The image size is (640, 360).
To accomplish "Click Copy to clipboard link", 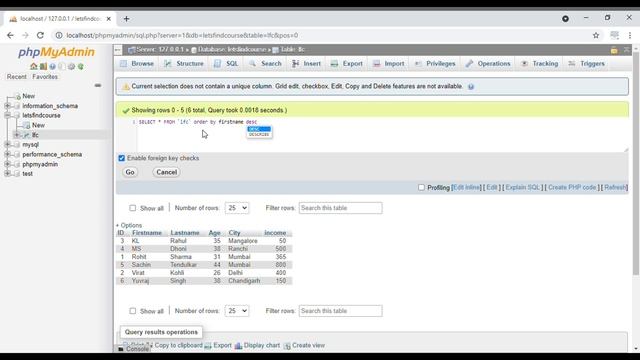I will tap(178, 345).
